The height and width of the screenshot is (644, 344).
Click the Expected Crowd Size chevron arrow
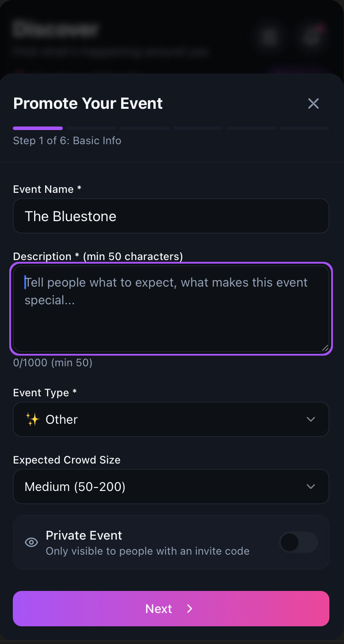(x=311, y=487)
